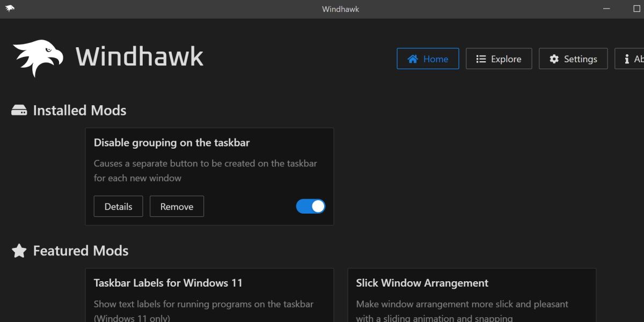Click the Featured Mods star icon
Screen dimensions: 644x322
[19, 250]
